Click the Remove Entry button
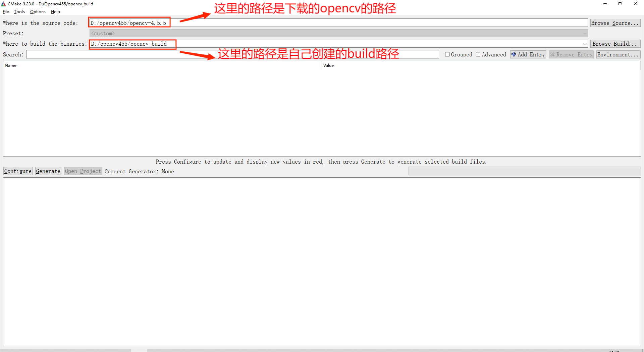Viewport: 644px width, 352px height. [571, 54]
